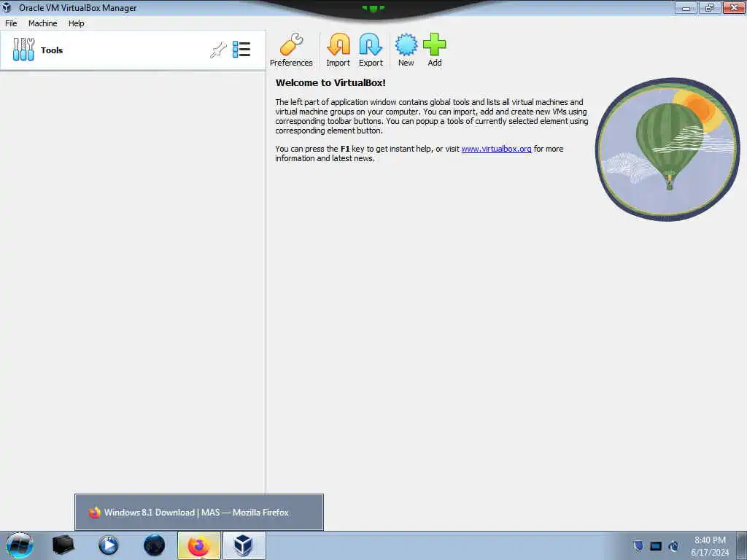Viewport: 747px width, 560px height.
Task: Open the Preferences toolbar button
Action: coord(291,50)
